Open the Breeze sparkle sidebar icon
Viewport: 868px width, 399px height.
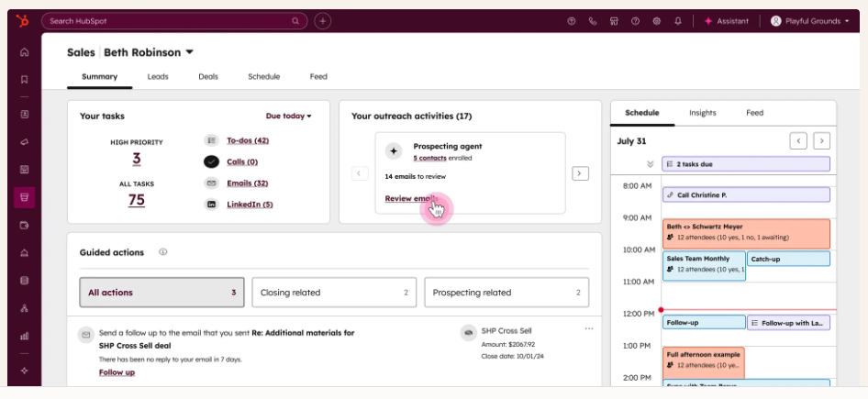pyautogui.click(x=25, y=371)
